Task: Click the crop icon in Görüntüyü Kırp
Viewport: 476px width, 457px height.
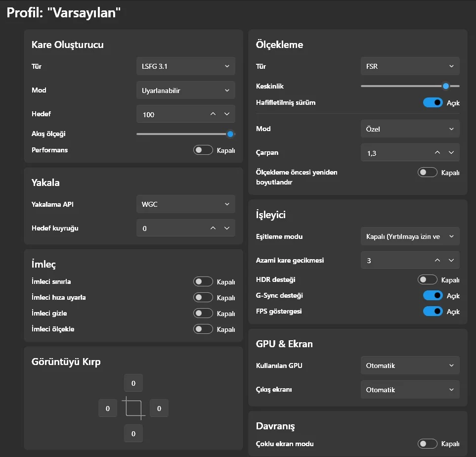Action: [133, 408]
